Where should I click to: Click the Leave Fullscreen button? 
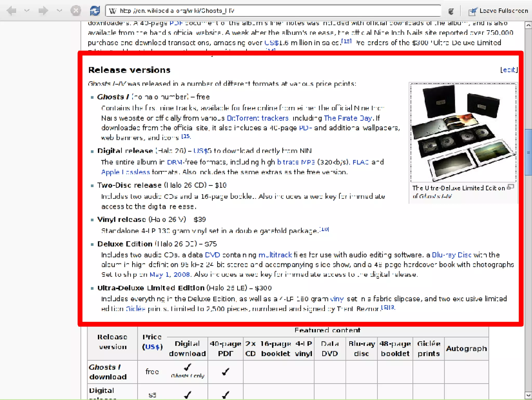(498, 11)
